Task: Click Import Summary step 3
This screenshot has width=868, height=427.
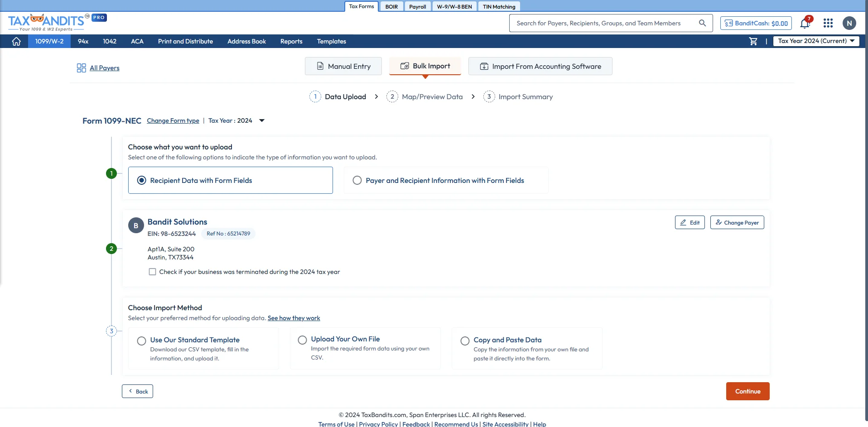Action: click(518, 96)
